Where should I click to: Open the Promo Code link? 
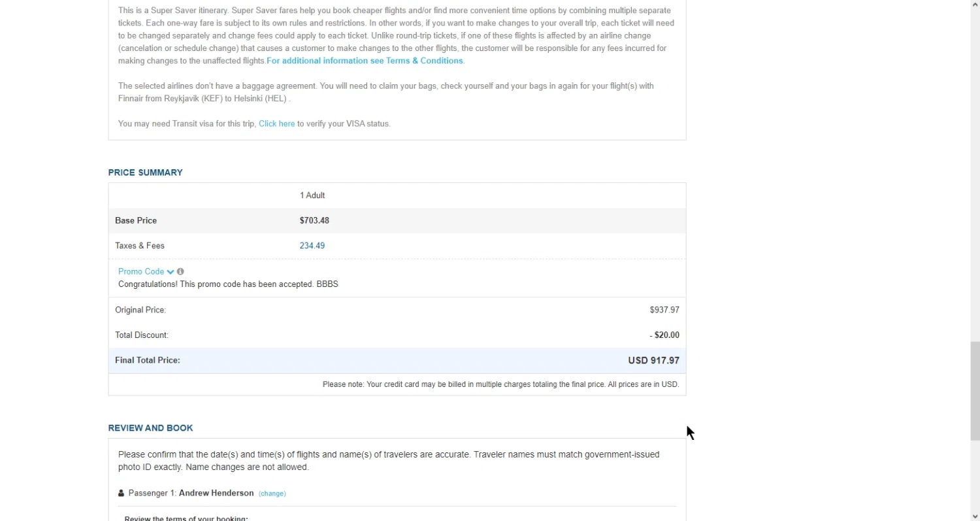(x=141, y=271)
